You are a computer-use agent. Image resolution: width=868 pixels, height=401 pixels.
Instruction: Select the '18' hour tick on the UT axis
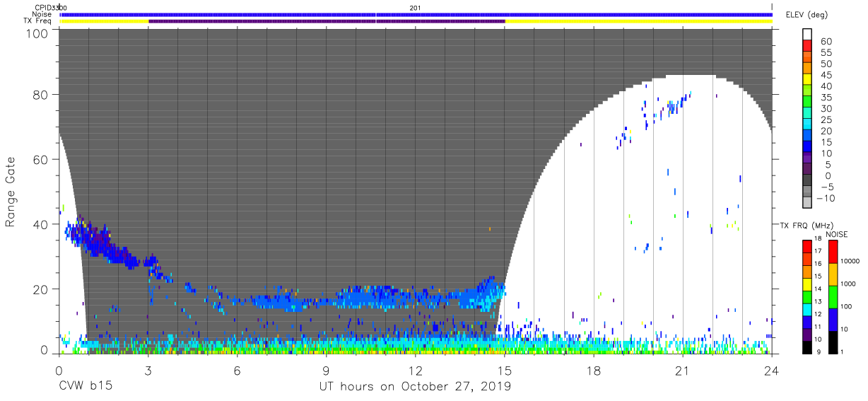[593, 370]
